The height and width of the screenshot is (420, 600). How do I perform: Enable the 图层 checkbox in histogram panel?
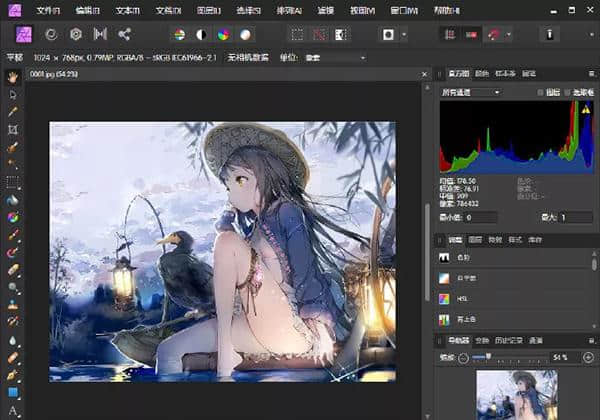(540, 92)
